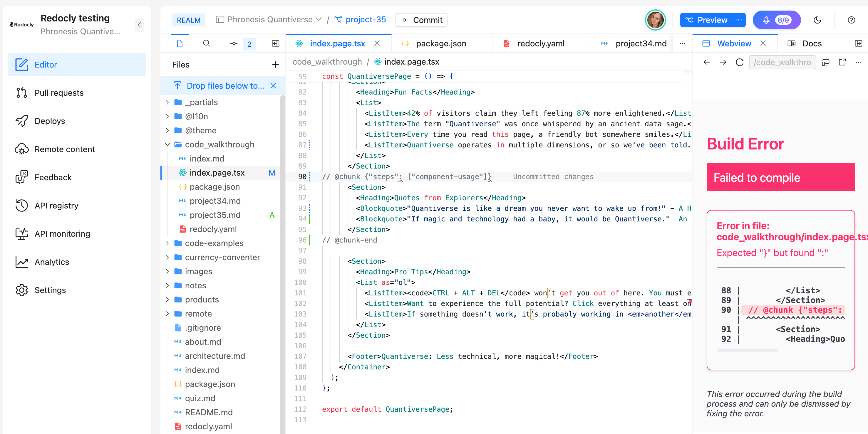The height and width of the screenshot is (434, 868).
Task: Expand the images folder
Action: [x=167, y=271]
